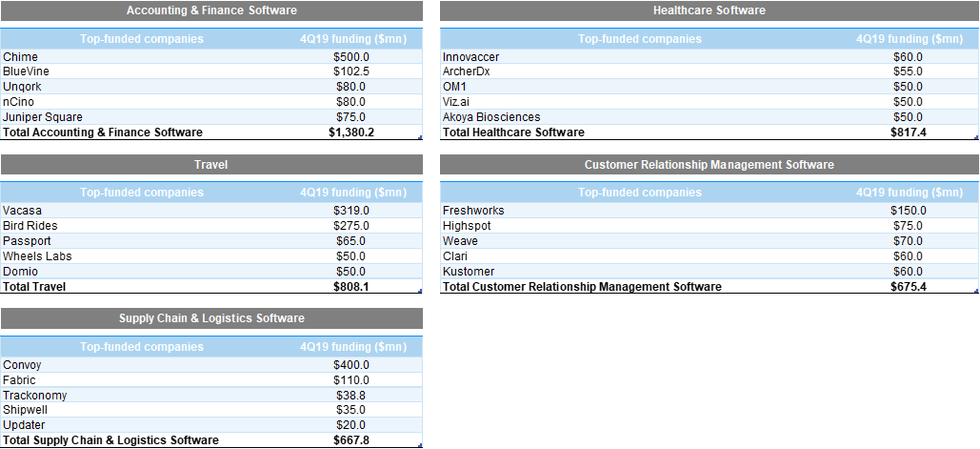Select Juniper Square's $75.0 funding value
Screen dimensions: 980x449
click(352, 117)
